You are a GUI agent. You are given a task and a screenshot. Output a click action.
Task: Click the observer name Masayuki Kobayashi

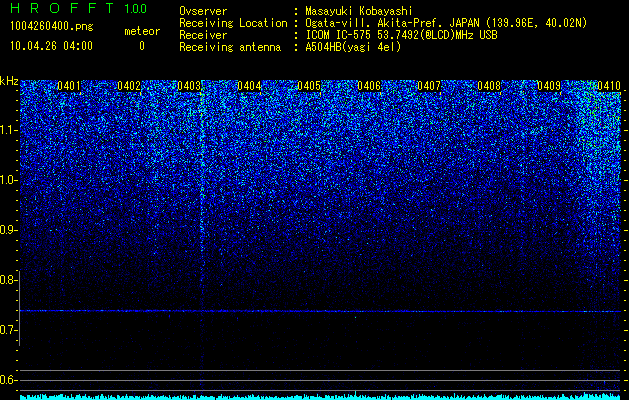click(x=359, y=11)
